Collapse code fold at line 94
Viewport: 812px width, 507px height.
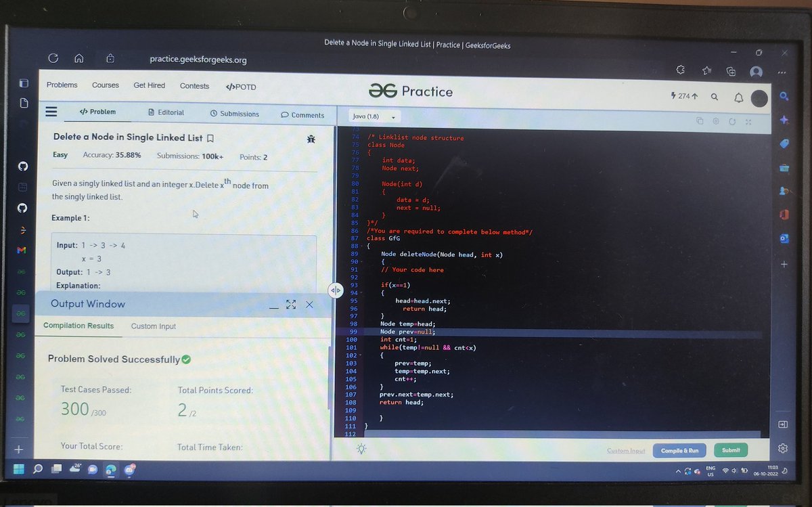click(363, 293)
